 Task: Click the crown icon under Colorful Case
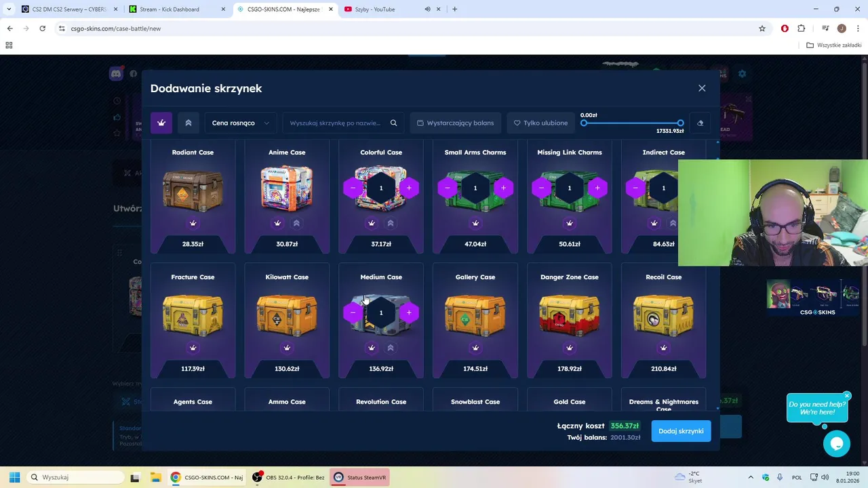[x=372, y=223]
